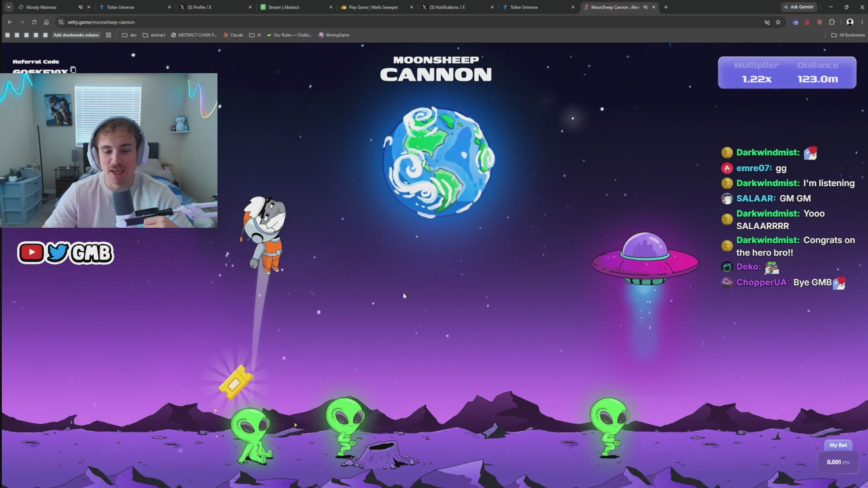Bookmark this page with the star icon

(x=778, y=22)
